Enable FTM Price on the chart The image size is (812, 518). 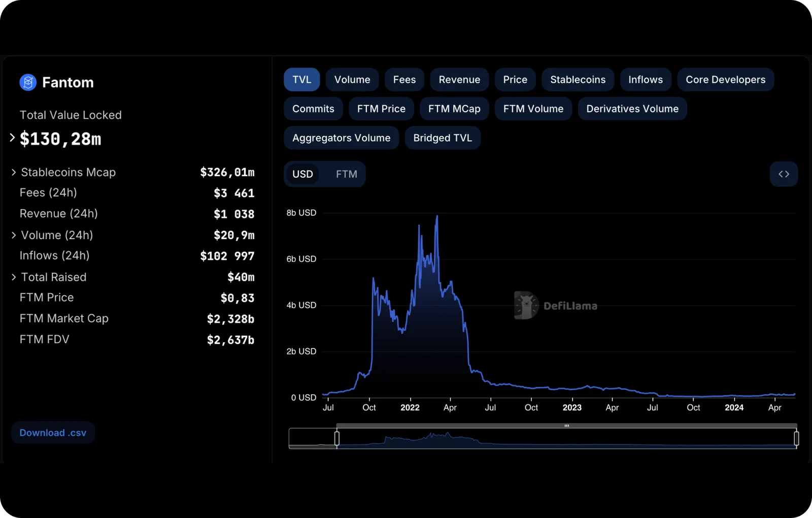(x=381, y=109)
